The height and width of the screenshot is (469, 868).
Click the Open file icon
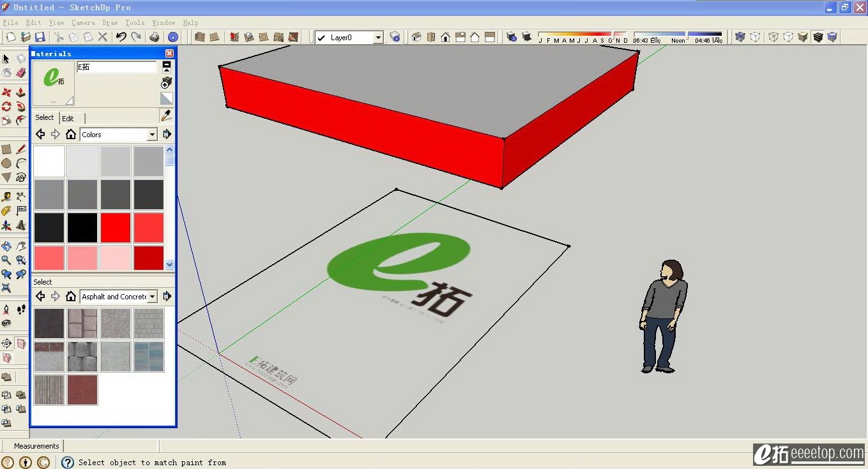click(26, 37)
